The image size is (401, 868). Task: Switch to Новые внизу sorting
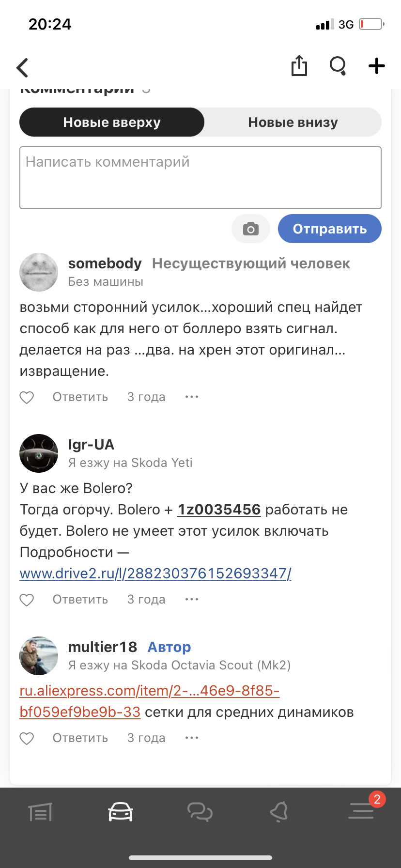pos(293,122)
